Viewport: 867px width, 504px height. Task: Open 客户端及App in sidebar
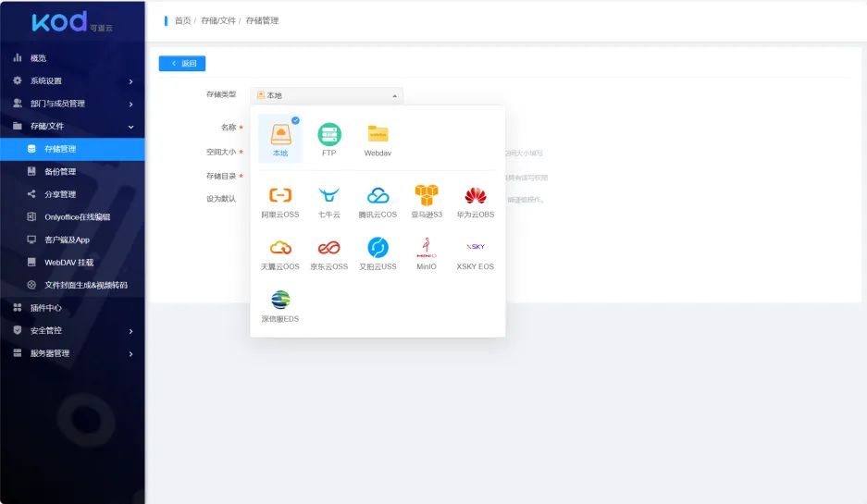click(72, 240)
